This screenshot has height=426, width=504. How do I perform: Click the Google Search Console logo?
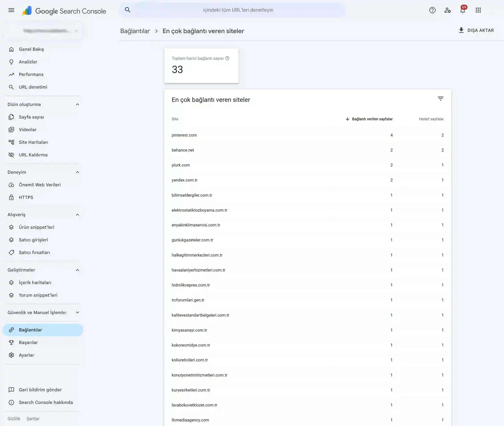point(64,11)
